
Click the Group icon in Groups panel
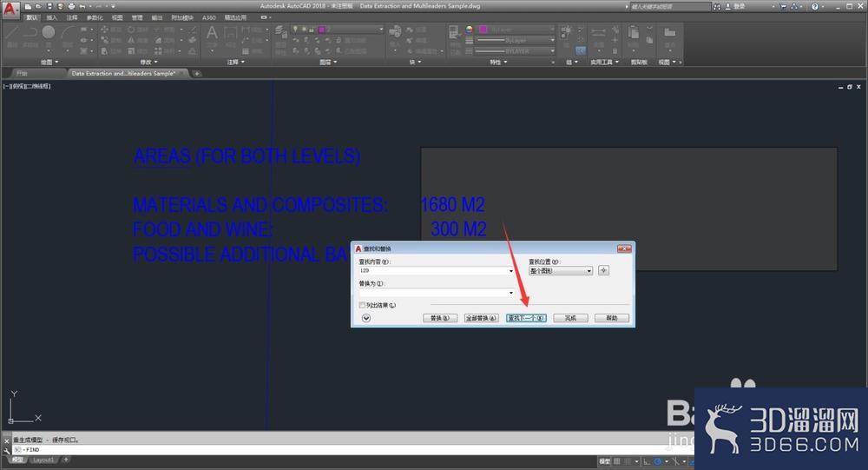pyautogui.click(x=566, y=31)
